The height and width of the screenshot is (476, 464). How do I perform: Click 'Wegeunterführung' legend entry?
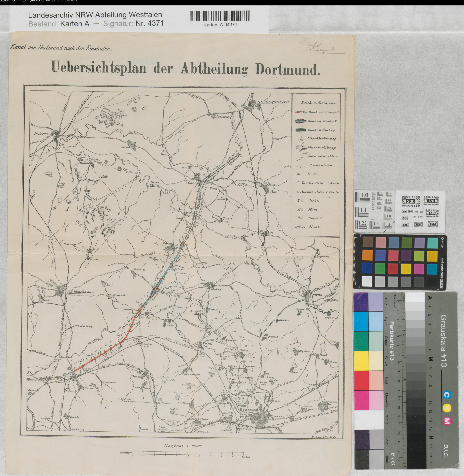(322, 148)
